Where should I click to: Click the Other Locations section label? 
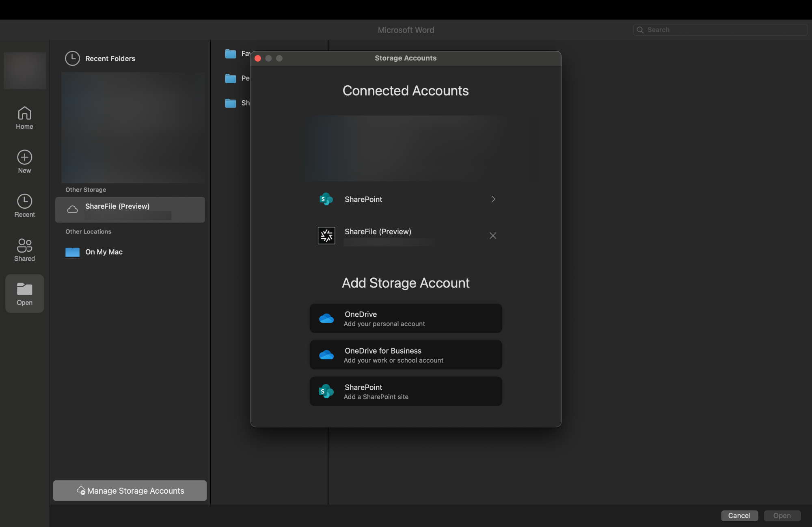(x=88, y=231)
